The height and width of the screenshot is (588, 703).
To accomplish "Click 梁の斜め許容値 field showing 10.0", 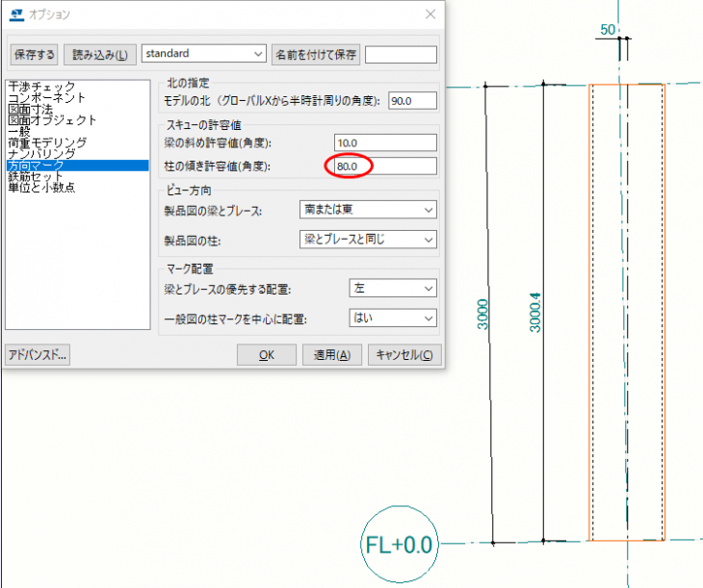I will (385, 143).
